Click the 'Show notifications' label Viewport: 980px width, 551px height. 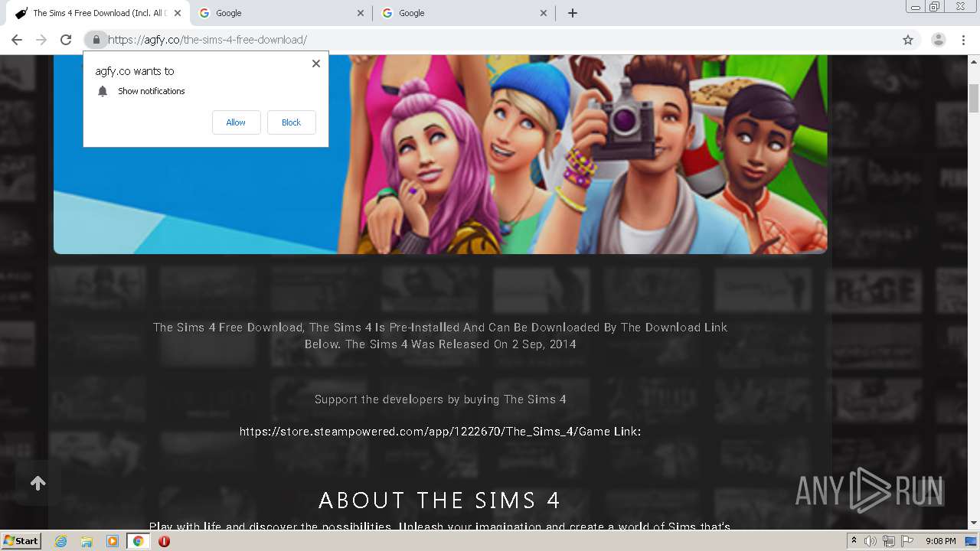[x=152, y=91]
